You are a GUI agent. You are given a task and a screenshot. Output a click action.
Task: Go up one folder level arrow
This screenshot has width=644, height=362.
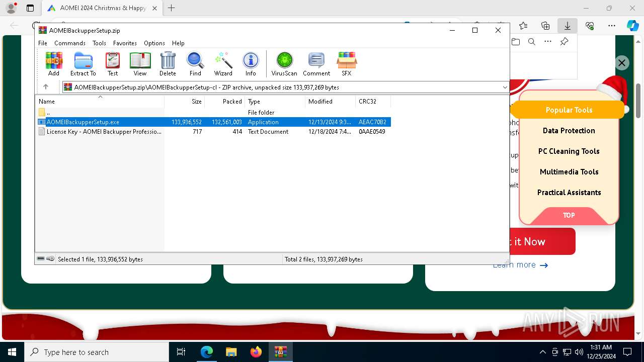pos(46,87)
